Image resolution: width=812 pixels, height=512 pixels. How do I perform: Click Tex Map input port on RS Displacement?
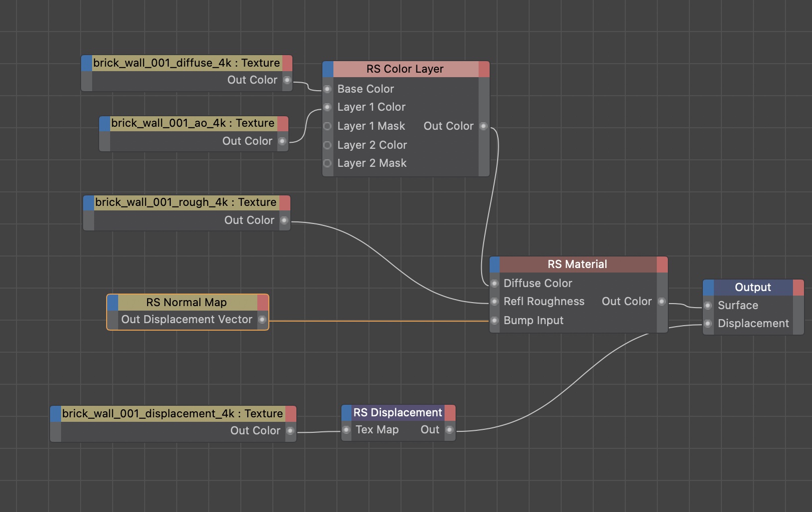pos(346,430)
